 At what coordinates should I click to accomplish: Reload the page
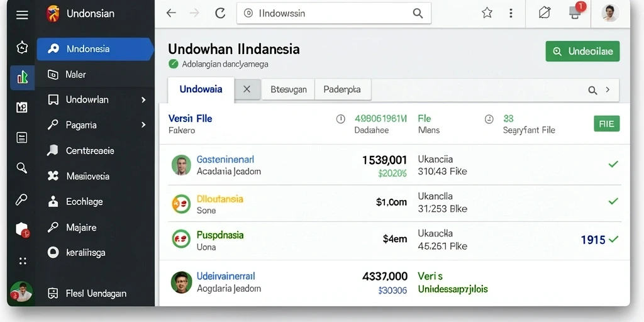click(x=220, y=13)
